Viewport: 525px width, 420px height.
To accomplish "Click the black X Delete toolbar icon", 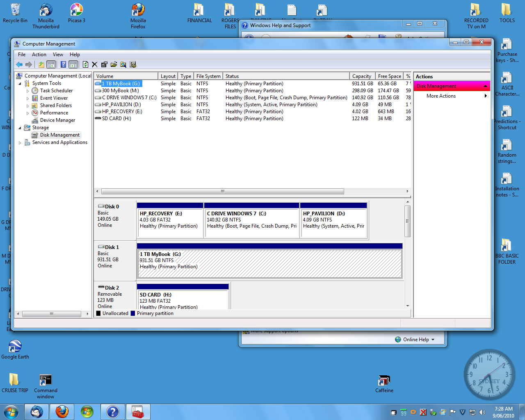I will [x=95, y=64].
